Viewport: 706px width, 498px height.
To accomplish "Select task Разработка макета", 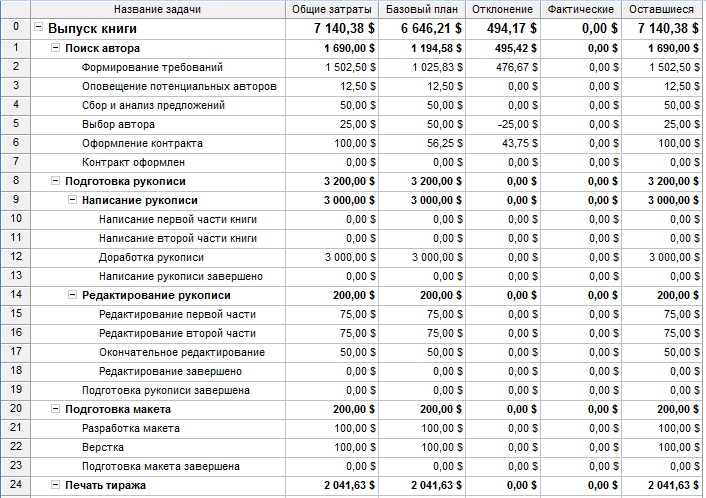I will 131,428.
